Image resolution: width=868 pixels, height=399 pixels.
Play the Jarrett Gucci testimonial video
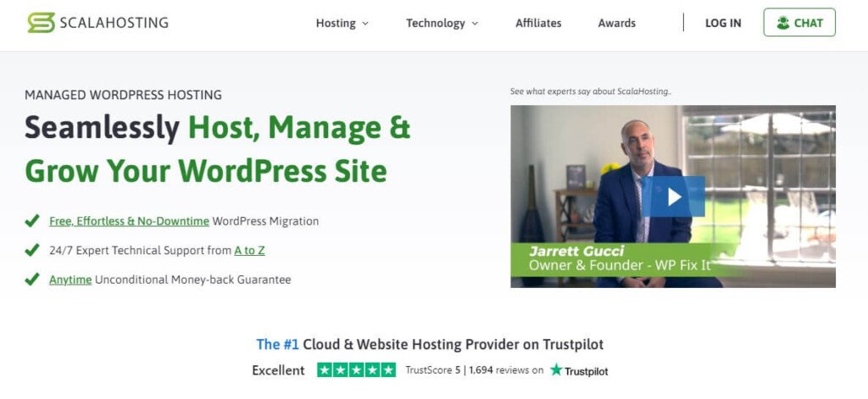[673, 197]
